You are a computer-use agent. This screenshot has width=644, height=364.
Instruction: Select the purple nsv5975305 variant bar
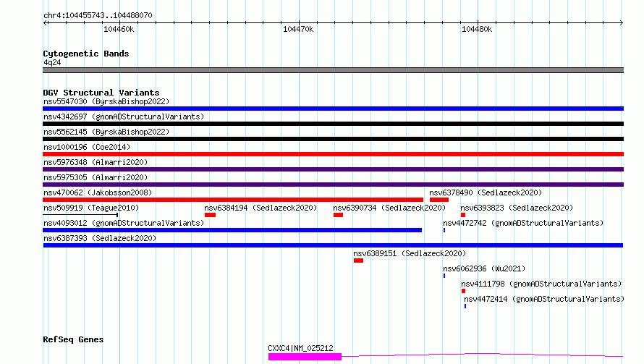333,185
